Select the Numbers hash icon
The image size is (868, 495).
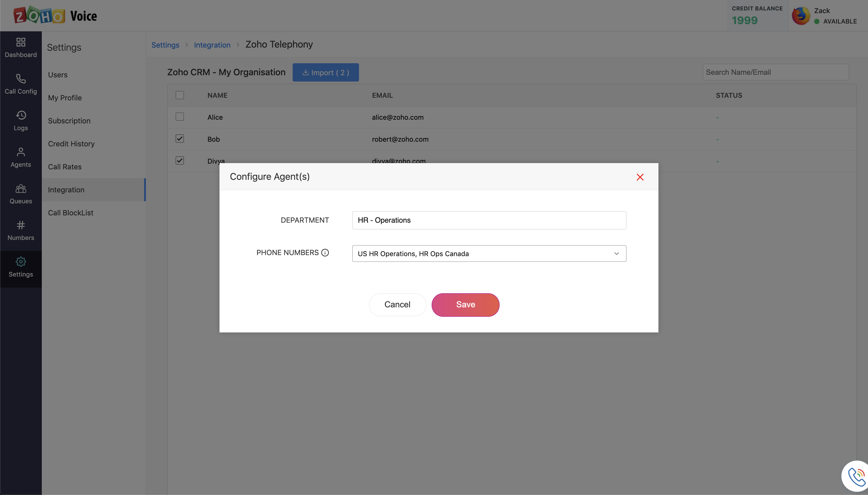pyautogui.click(x=21, y=225)
